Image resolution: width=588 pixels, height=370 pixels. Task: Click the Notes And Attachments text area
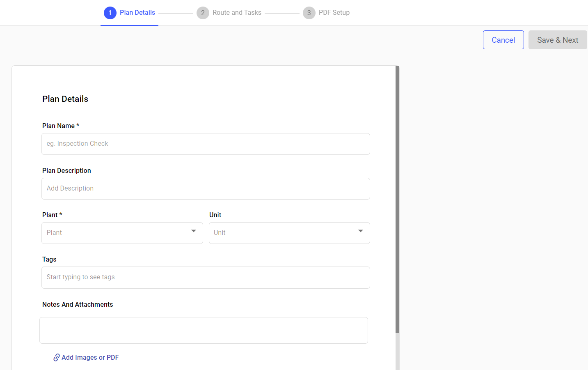pos(204,330)
